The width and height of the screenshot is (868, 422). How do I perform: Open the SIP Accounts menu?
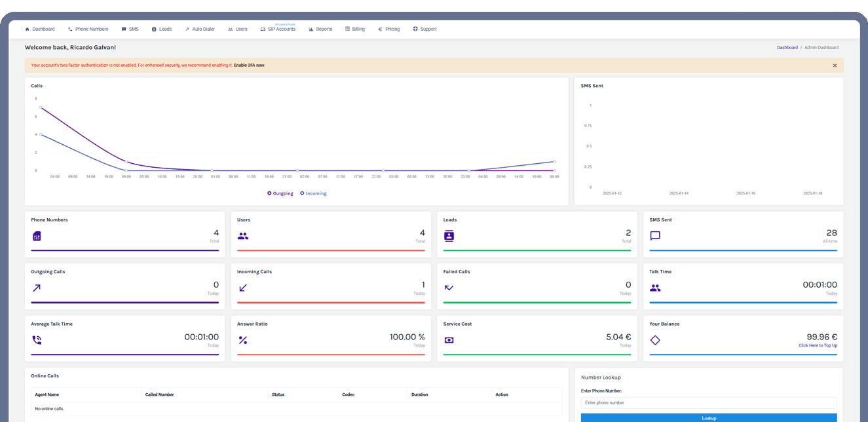tap(278, 29)
